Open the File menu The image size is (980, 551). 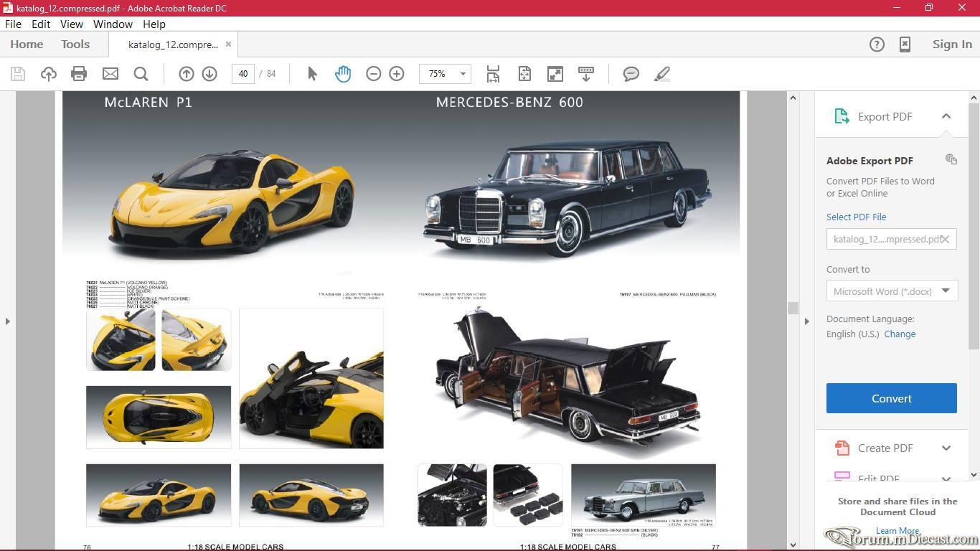(13, 24)
